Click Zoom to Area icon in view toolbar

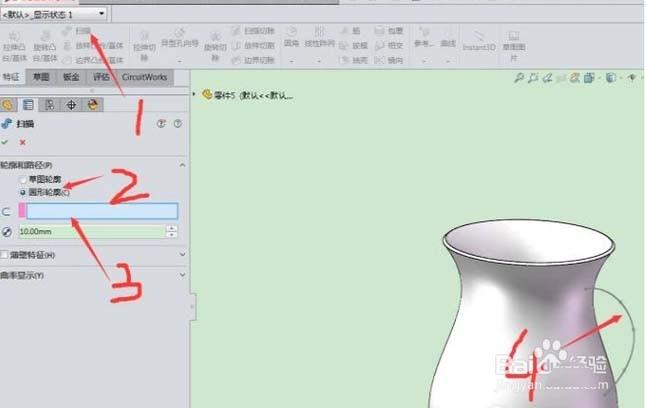pos(533,77)
